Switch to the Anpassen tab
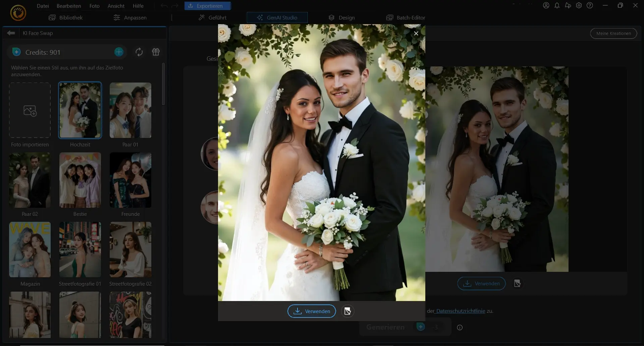Screen dimensions: 644x346 click(130, 17)
